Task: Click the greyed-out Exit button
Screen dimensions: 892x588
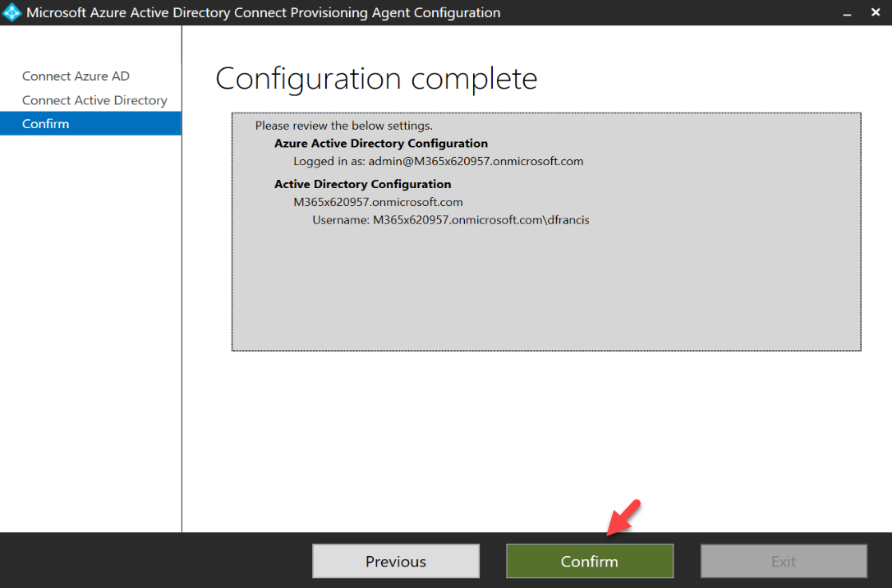Action: (x=784, y=561)
